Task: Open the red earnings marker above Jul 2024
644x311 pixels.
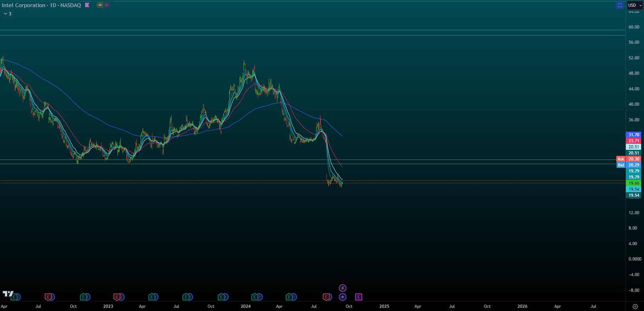Action: (x=326, y=297)
